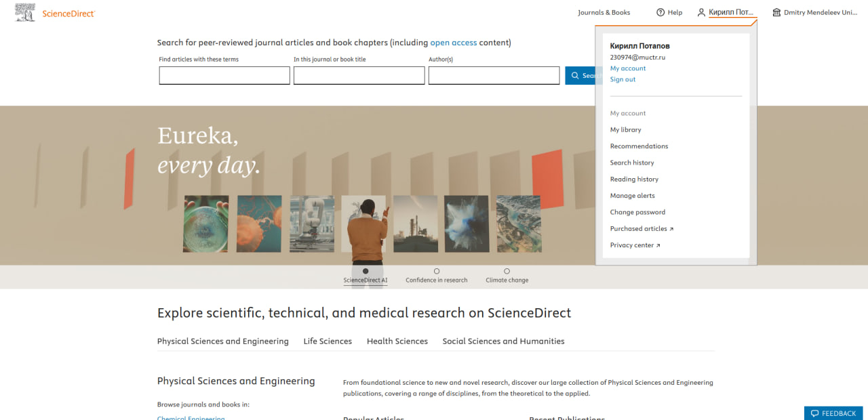Screen dimensions: 868x420
Task: Open the open access link
Action: pos(453,43)
